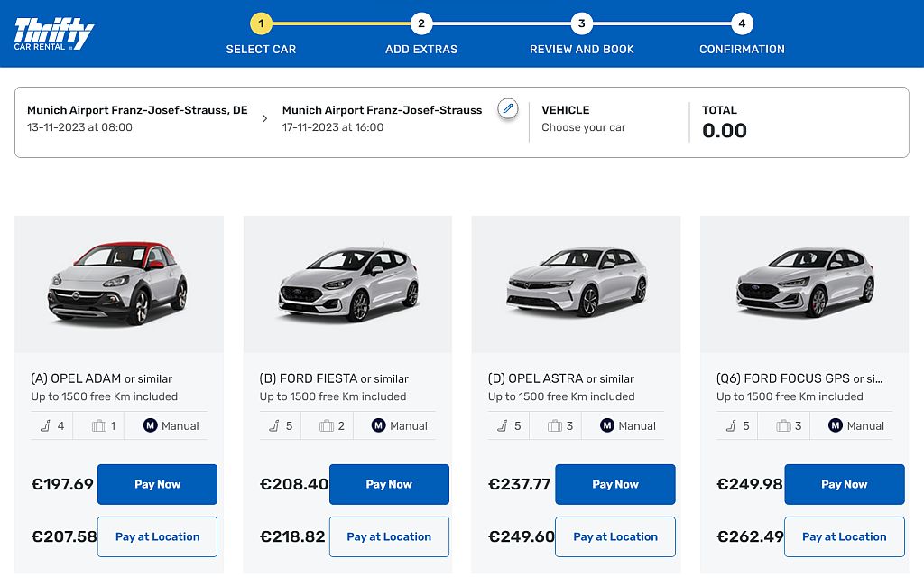
Task: Select step 1 SELECT CAR in progress bar
Action: click(x=261, y=23)
